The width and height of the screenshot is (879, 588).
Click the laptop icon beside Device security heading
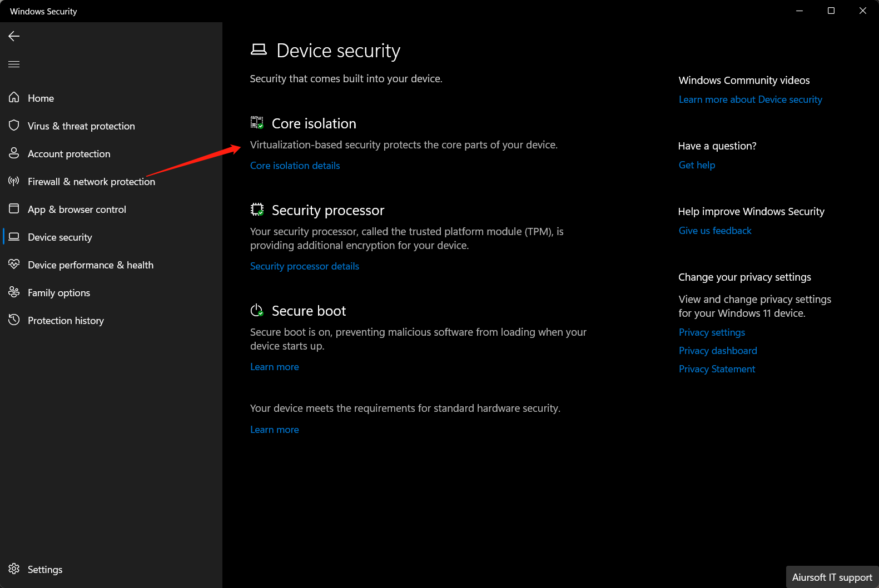coord(259,50)
